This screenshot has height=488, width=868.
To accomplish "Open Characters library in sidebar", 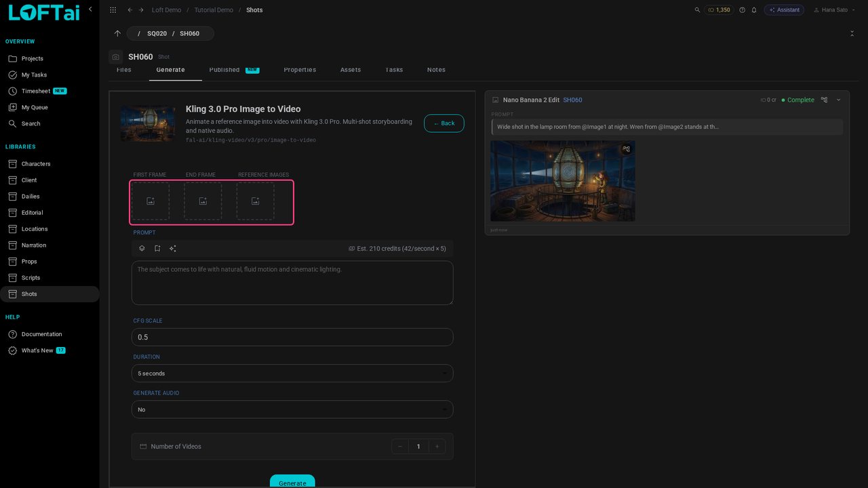I will (50, 164).
